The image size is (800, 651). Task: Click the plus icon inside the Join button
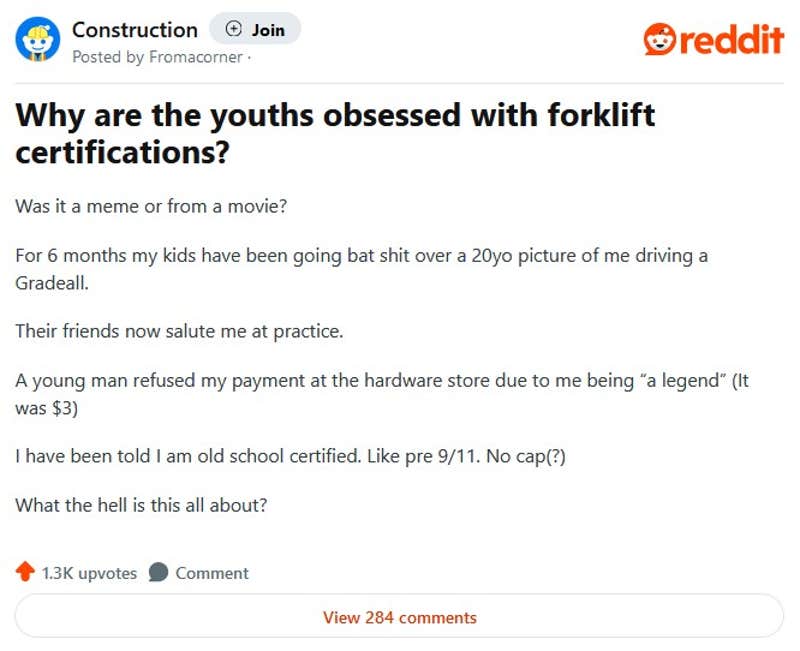coord(232,29)
